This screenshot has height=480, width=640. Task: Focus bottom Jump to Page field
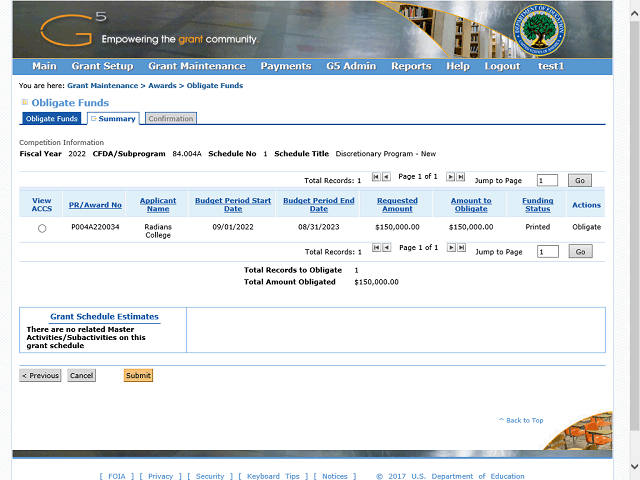548,251
